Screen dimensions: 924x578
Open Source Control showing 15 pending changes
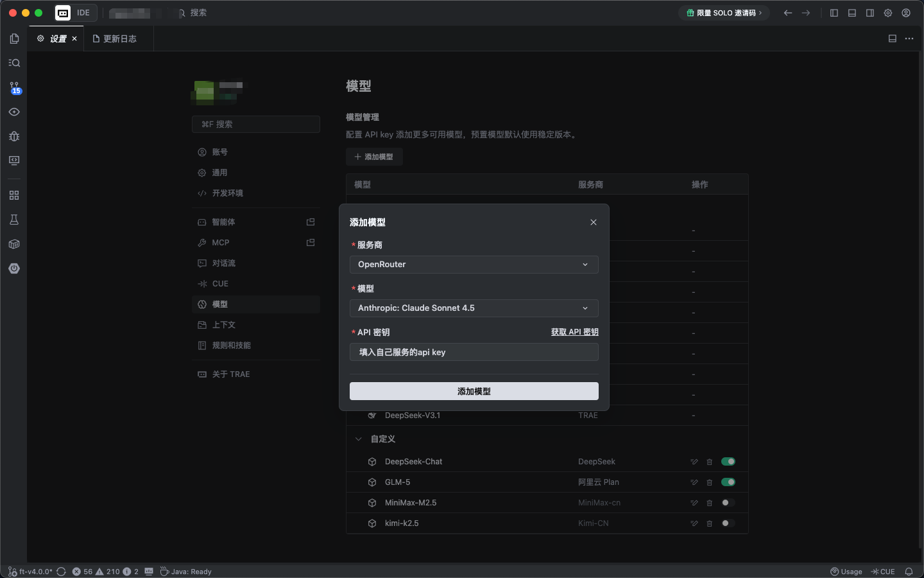click(14, 87)
